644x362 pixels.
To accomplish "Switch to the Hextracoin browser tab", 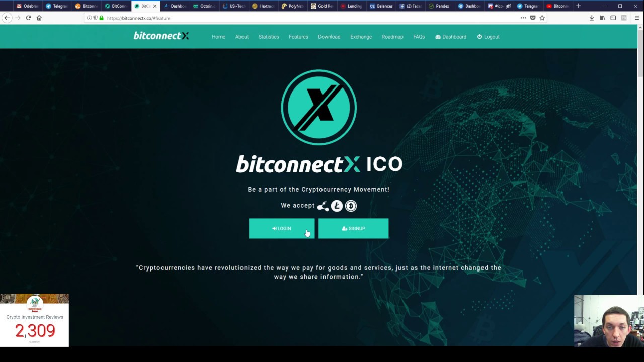I will 263,6.
